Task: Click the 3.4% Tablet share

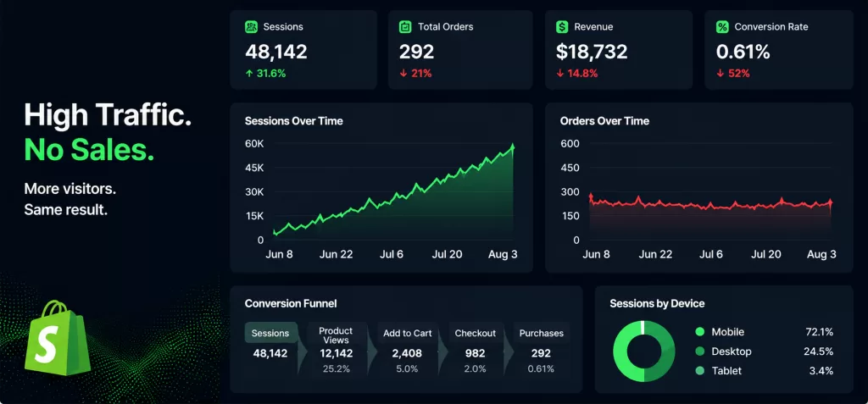Action: (x=821, y=371)
